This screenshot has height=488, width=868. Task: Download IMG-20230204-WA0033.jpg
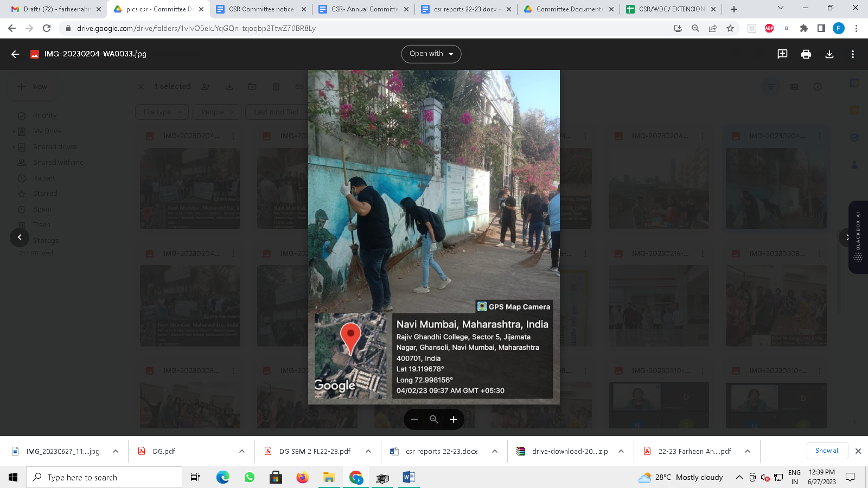(x=829, y=54)
